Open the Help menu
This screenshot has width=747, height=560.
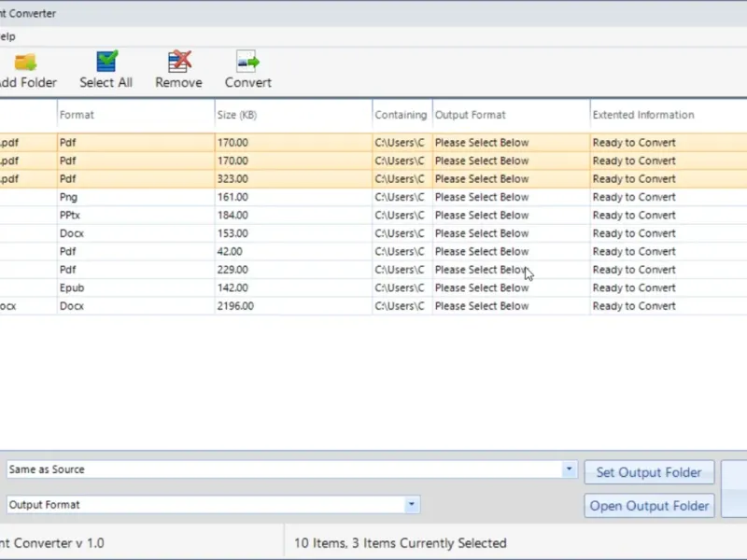(x=7, y=36)
